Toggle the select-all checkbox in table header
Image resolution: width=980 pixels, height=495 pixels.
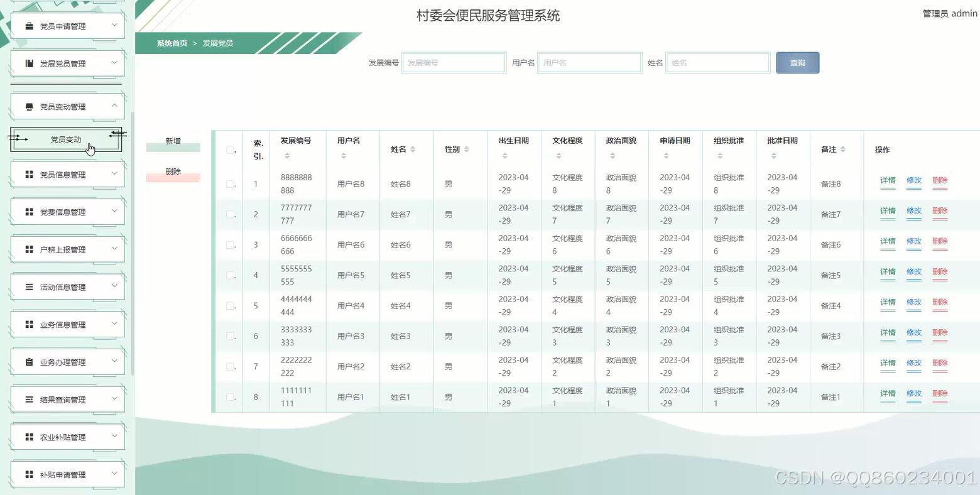point(231,150)
